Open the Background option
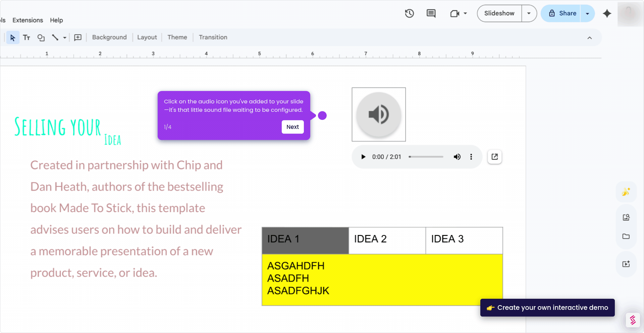The image size is (644, 333). point(109,37)
